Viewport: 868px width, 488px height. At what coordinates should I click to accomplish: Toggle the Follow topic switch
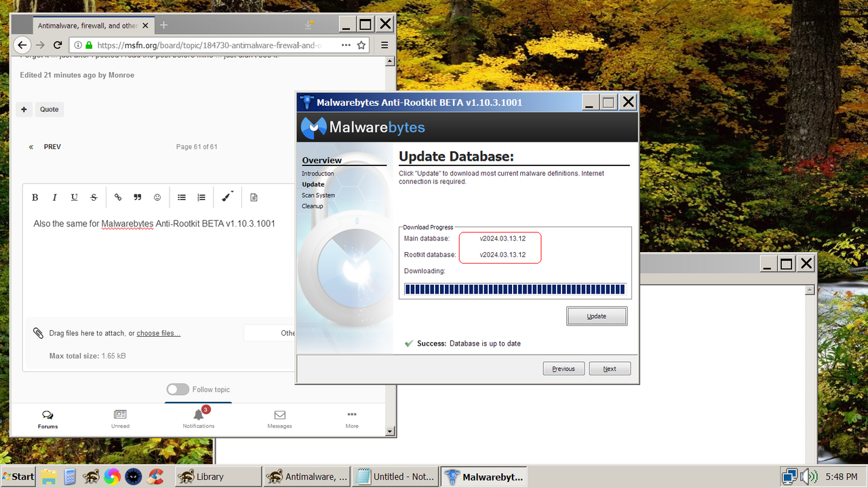click(178, 389)
